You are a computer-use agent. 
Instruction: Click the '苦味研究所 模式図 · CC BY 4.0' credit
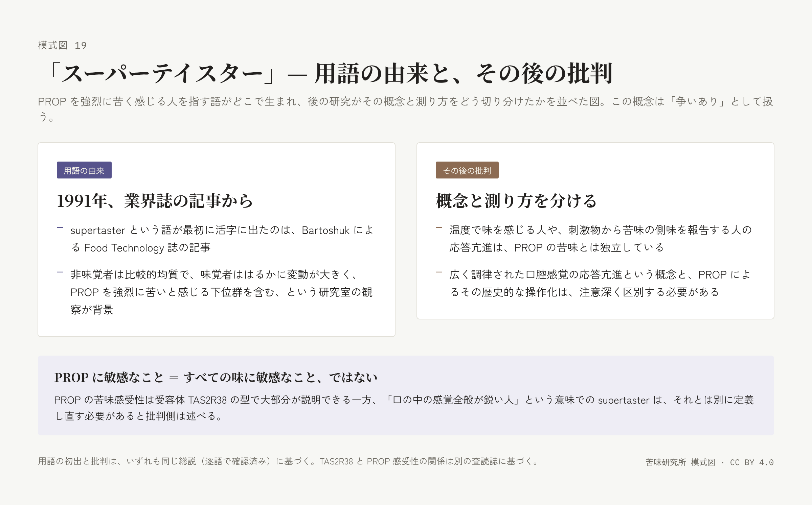click(709, 462)
